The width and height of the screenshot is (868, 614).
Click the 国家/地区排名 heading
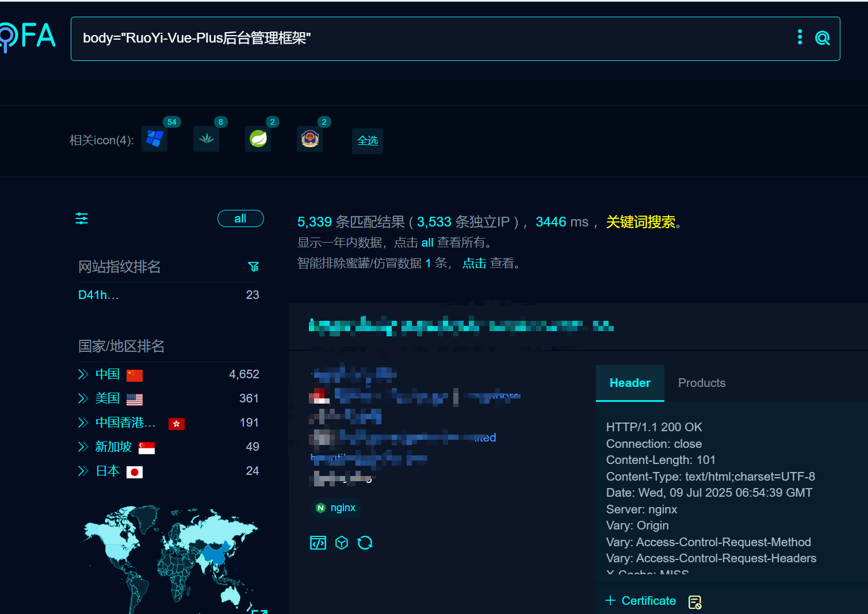point(121,346)
